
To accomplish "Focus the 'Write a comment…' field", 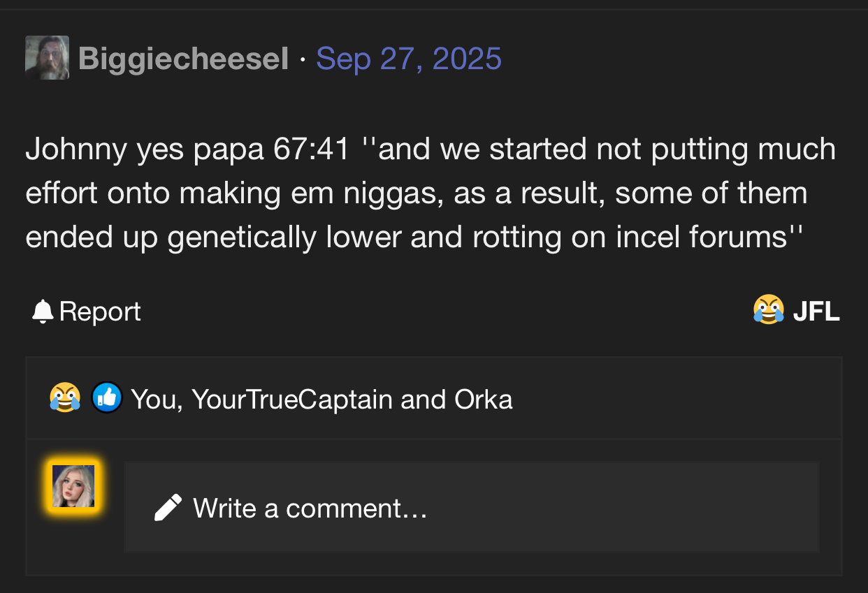I will 472,507.
